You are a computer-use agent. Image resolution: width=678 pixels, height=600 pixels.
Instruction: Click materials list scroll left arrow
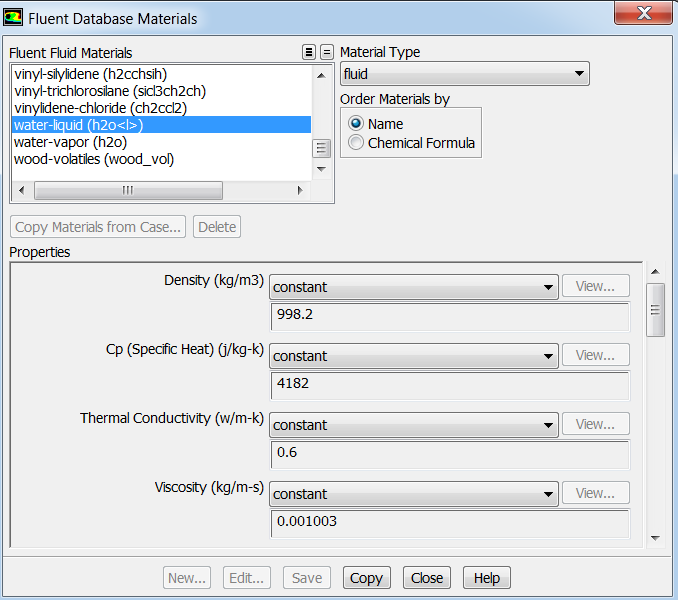coord(22,190)
